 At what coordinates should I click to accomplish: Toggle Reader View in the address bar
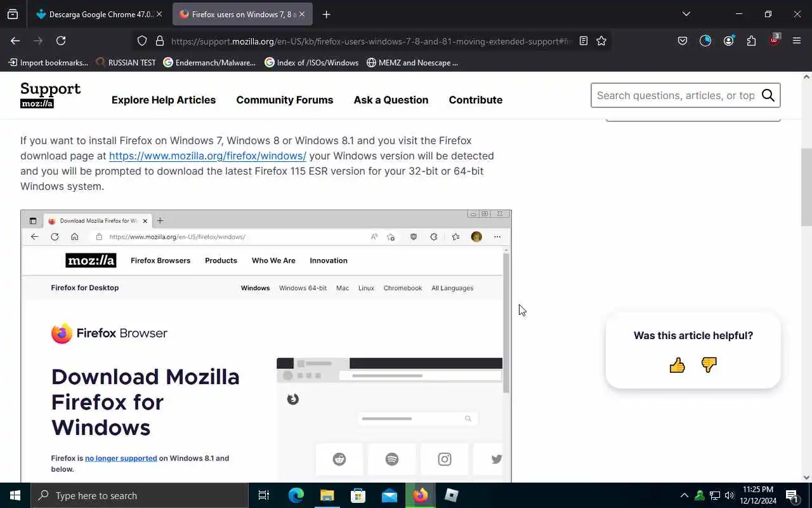[584, 41]
